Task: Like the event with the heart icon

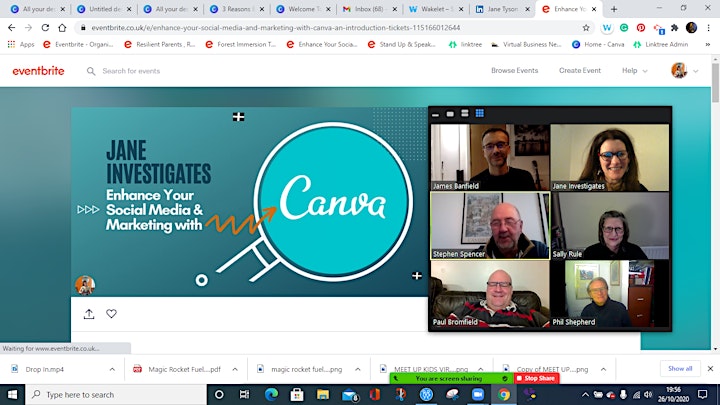Action: click(112, 314)
